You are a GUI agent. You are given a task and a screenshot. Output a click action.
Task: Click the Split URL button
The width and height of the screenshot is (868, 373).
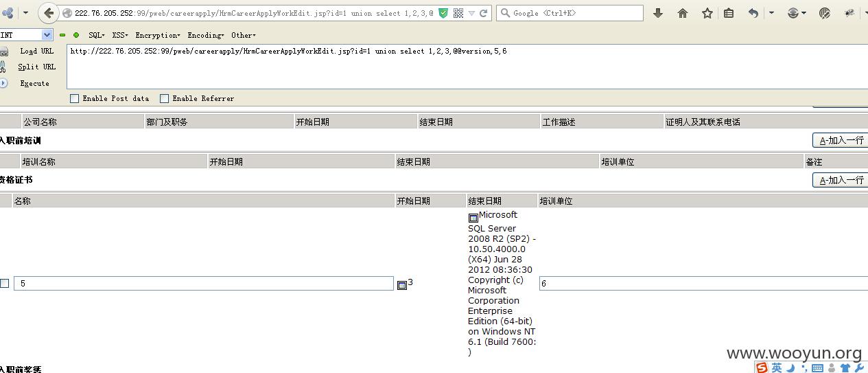click(x=36, y=67)
